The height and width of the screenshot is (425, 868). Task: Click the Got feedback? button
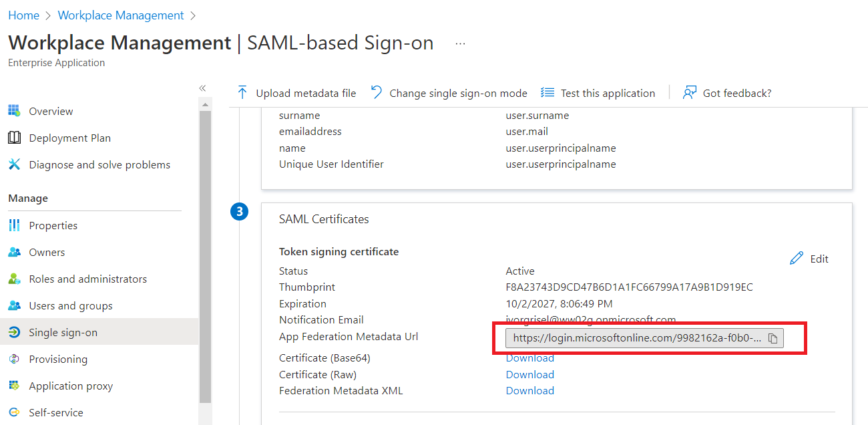point(727,93)
